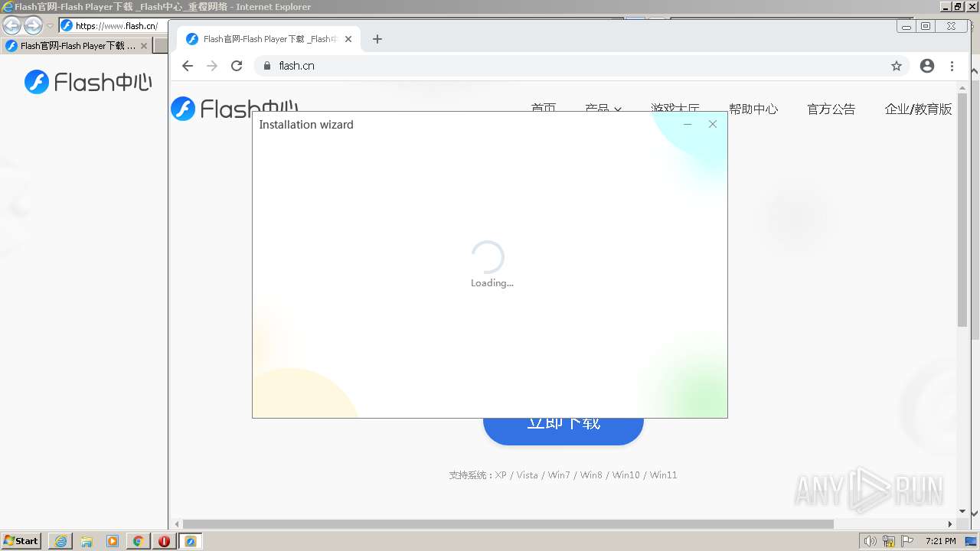Go back in Chrome window

tap(188, 66)
